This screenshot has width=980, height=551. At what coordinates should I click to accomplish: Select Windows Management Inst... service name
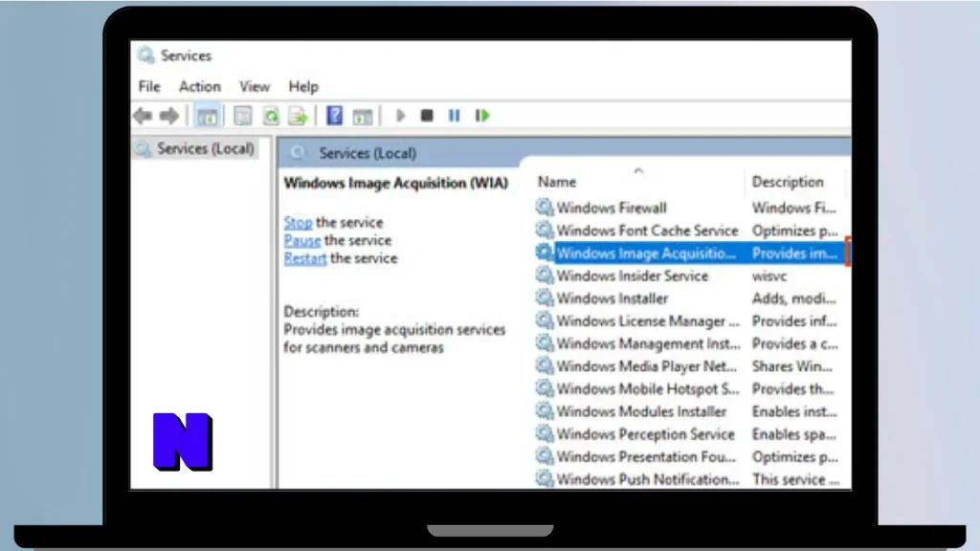648,343
